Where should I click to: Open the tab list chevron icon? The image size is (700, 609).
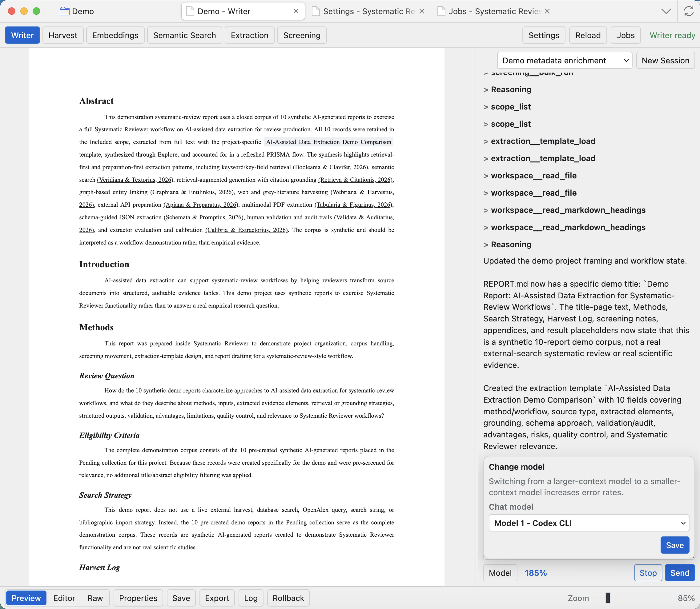[x=666, y=11]
